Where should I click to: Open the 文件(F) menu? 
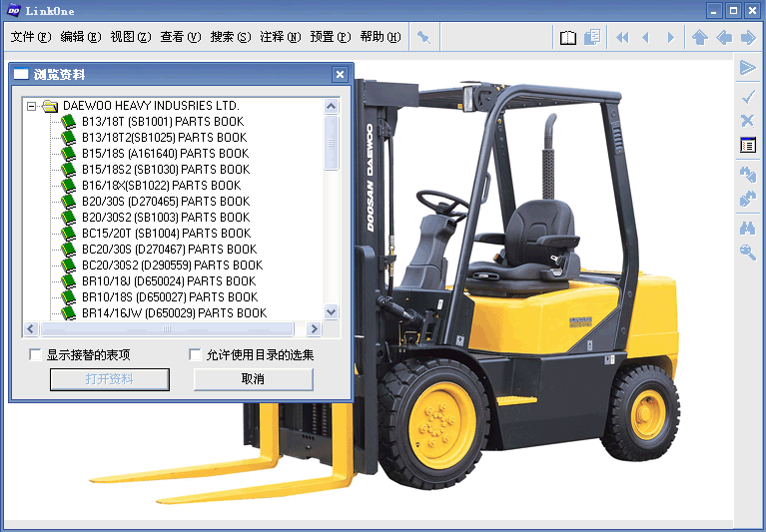point(30,38)
